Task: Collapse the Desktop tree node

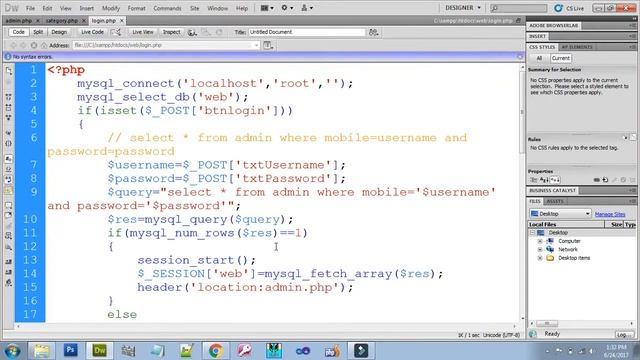Action: (x=532, y=233)
